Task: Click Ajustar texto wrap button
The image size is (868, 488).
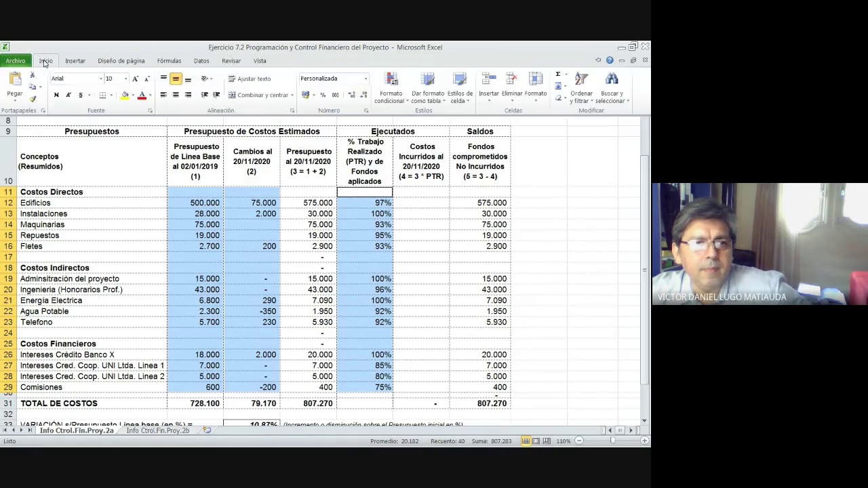Action: (x=250, y=79)
